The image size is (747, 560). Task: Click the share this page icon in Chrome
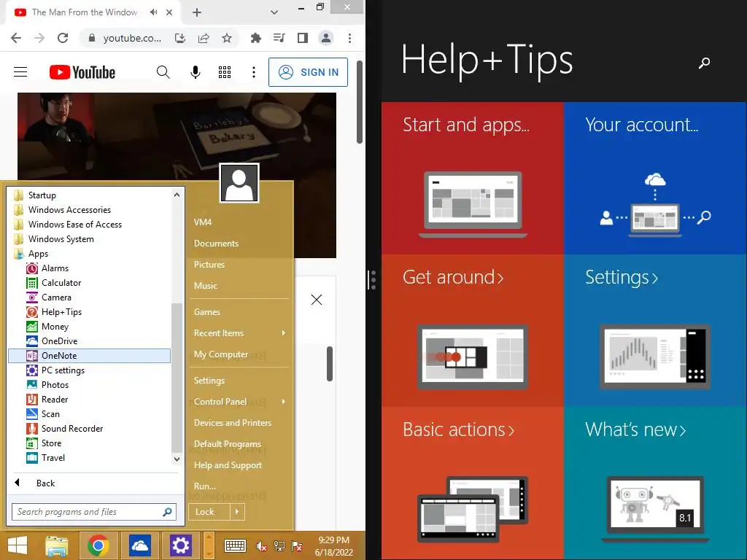pos(204,38)
